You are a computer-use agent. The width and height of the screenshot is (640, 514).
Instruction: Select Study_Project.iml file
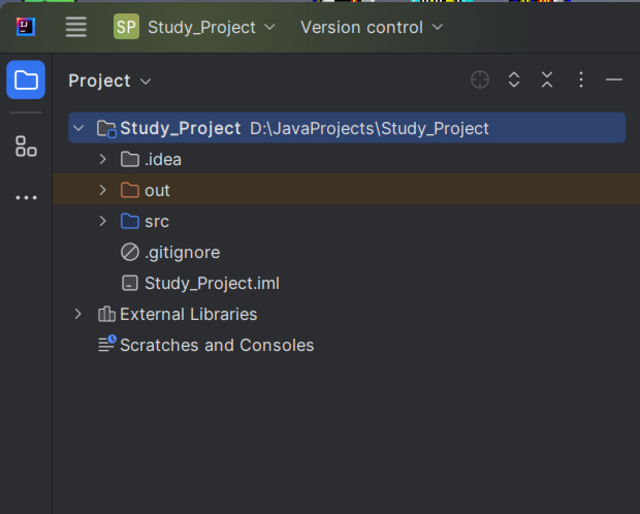pos(211,283)
